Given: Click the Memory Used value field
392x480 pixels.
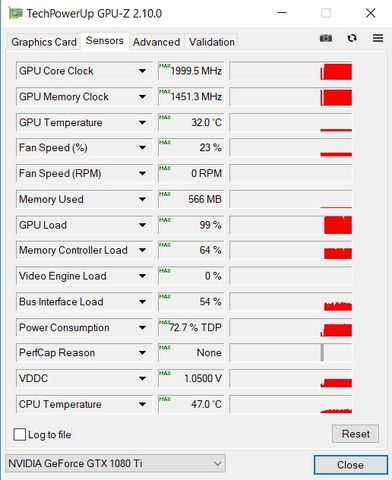Looking at the screenshot, I should pyautogui.click(x=191, y=199).
